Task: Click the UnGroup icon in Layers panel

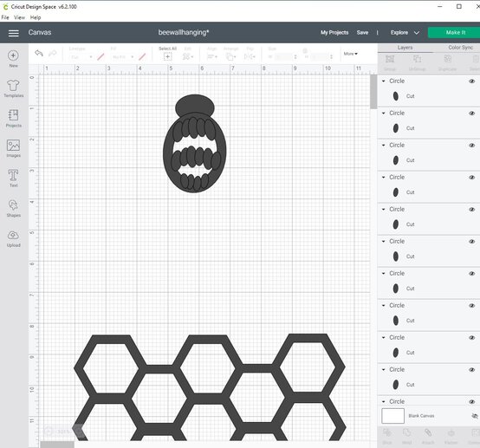Action: point(418,59)
